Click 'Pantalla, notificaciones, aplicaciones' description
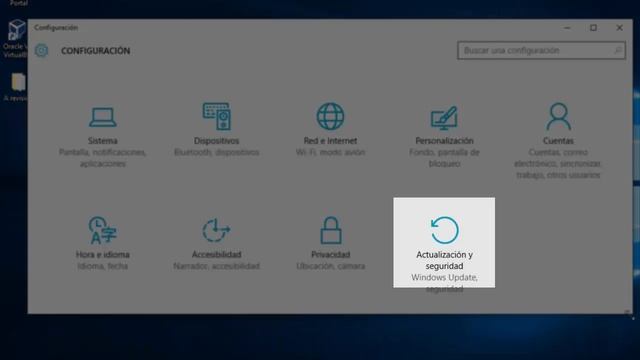 pyautogui.click(x=102, y=158)
